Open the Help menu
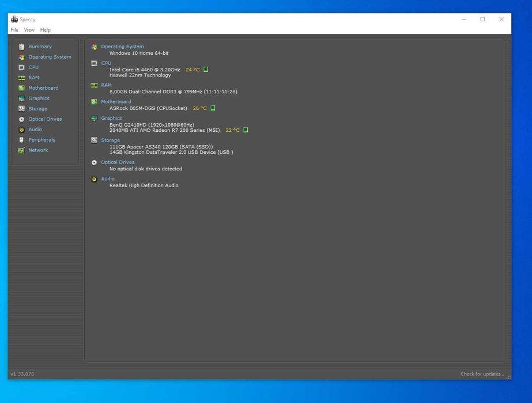This screenshot has height=403, width=532. pyautogui.click(x=45, y=30)
